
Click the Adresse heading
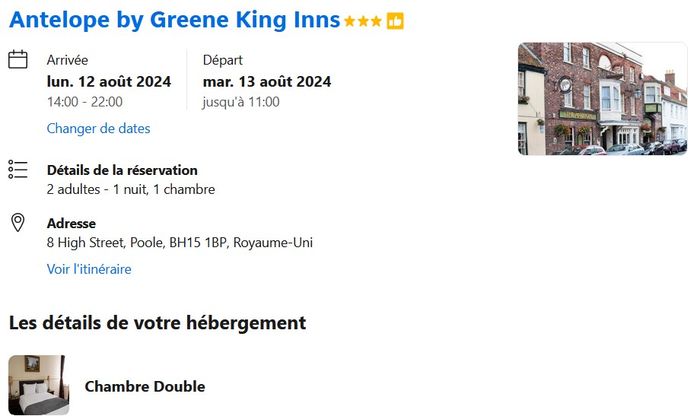71,223
